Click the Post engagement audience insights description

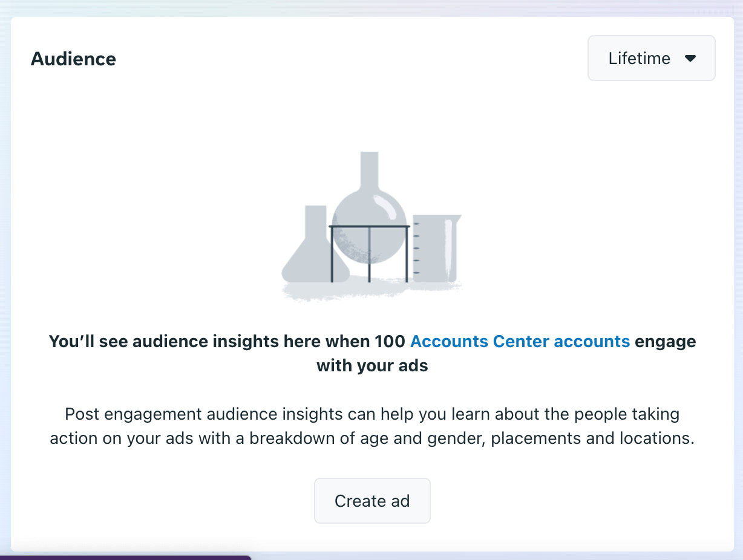coord(372,414)
